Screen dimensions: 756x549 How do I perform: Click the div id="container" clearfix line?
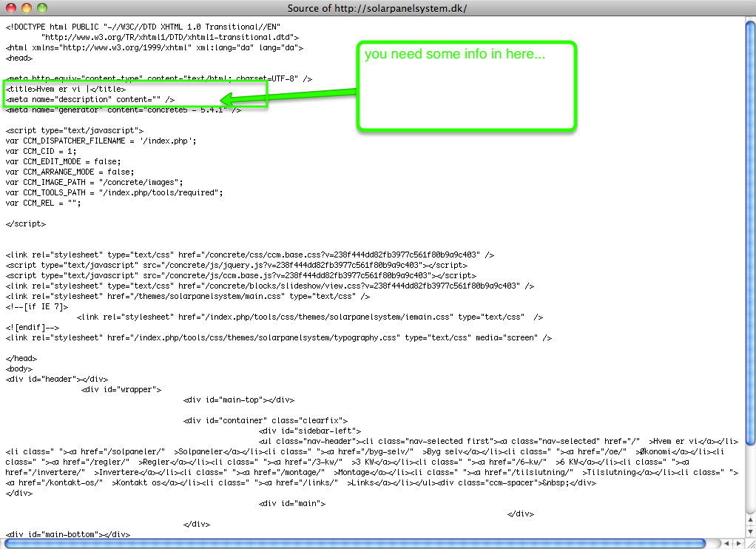coord(265,421)
